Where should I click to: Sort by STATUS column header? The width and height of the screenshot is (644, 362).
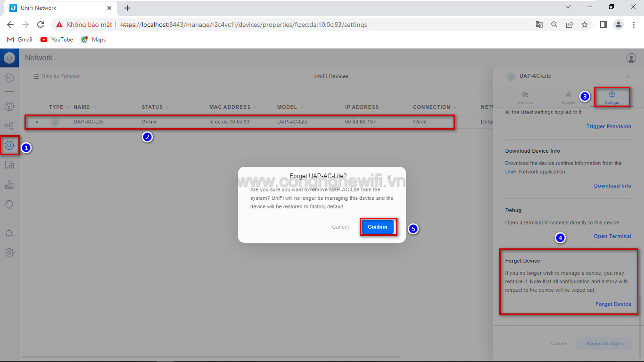[x=156, y=107]
